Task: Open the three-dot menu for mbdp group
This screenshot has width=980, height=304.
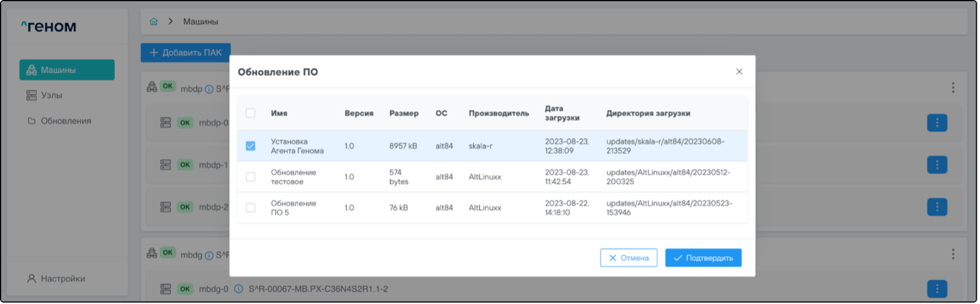Action: click(953, 88)
